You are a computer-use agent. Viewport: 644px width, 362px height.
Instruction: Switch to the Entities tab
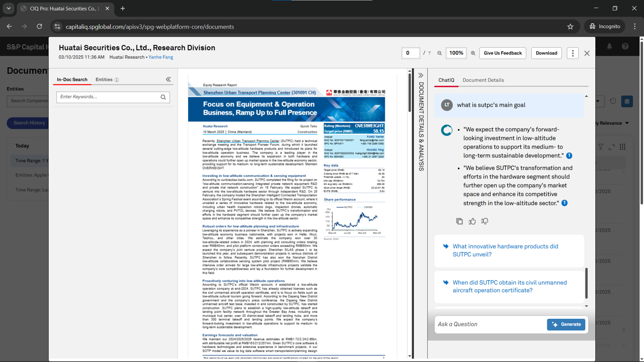click(x=104, y=79)
